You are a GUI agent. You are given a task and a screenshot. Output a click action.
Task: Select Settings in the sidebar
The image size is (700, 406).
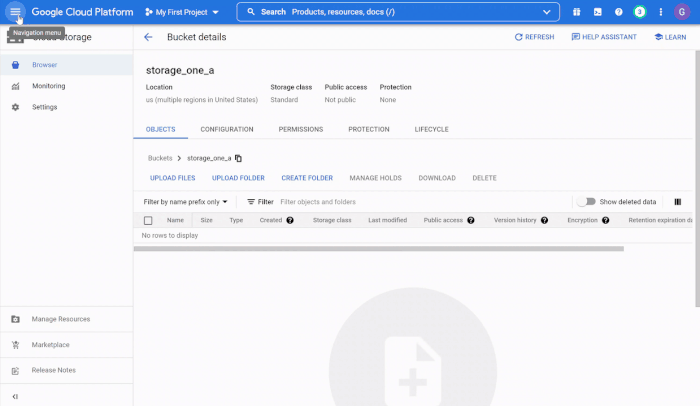[x=67, y=107]
